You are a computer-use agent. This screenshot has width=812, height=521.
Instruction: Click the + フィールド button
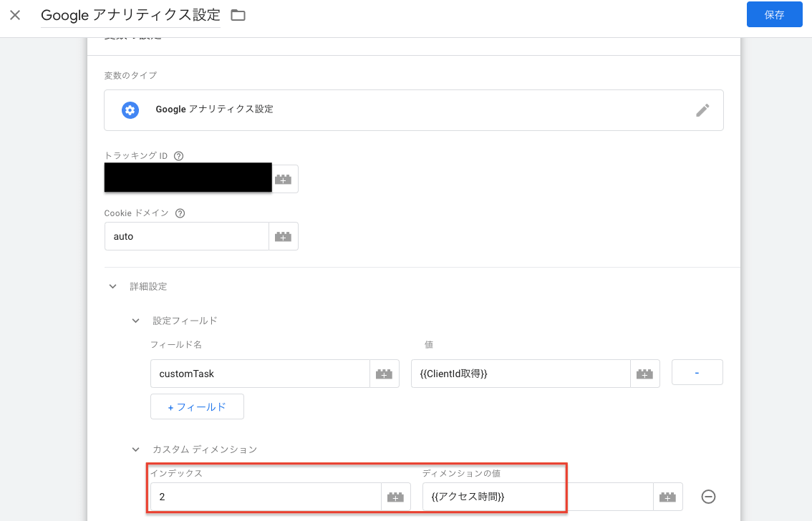[197, 407]
